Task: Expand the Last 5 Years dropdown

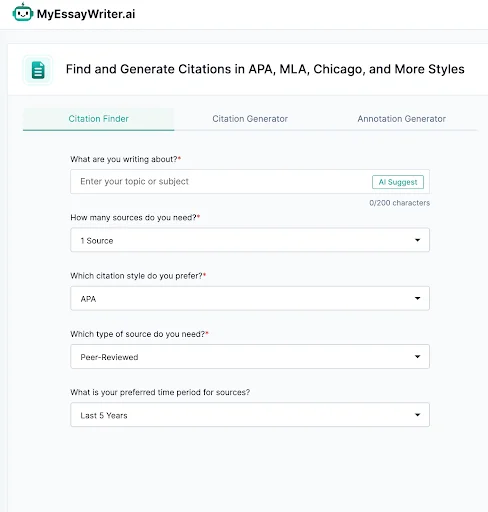Action: coord(250,415)
